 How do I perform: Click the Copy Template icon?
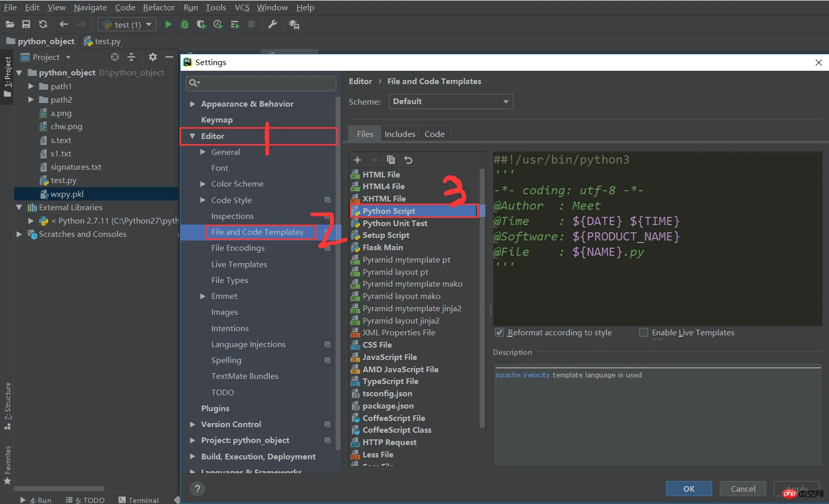(391, 160)
